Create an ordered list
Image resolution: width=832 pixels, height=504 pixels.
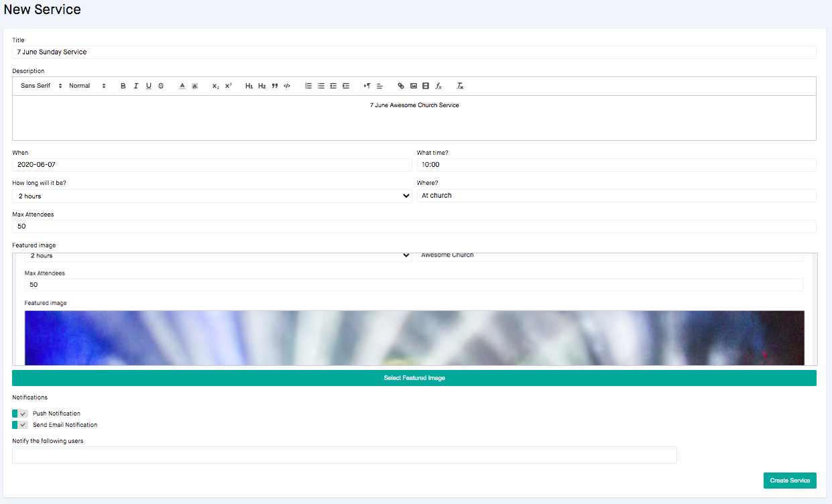click(x=308, y=85)
